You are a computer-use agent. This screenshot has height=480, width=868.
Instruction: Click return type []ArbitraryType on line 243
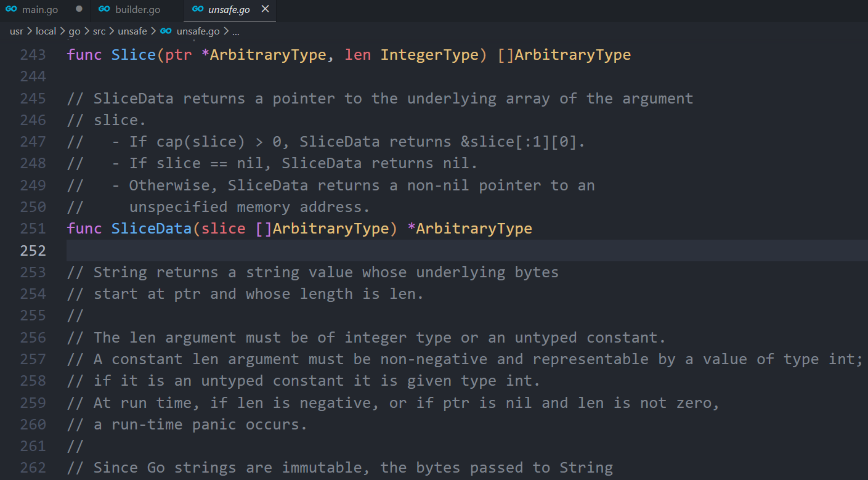tap(564, 55)
